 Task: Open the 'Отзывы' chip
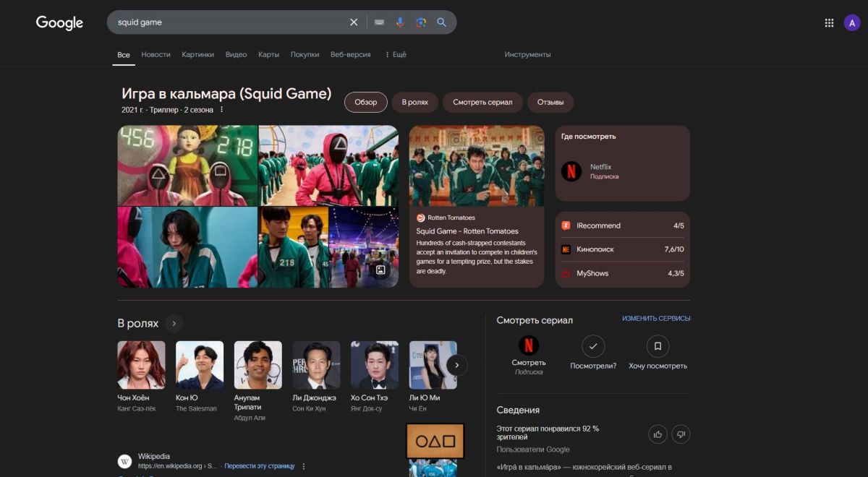pyautogui.click(x=550, y=103)
